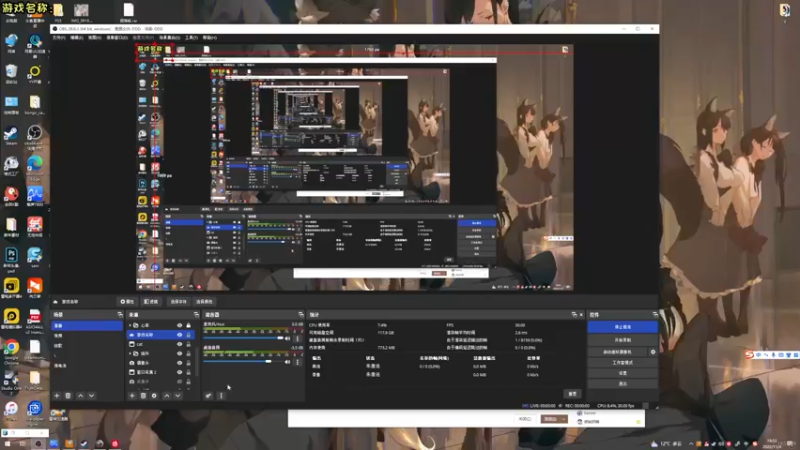Toggle visibility eye on highlighted text source
800x450 pixels.
coord(180,335)
